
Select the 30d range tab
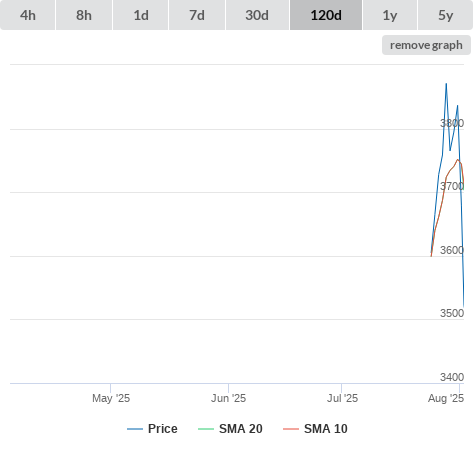tap(257, 15)
